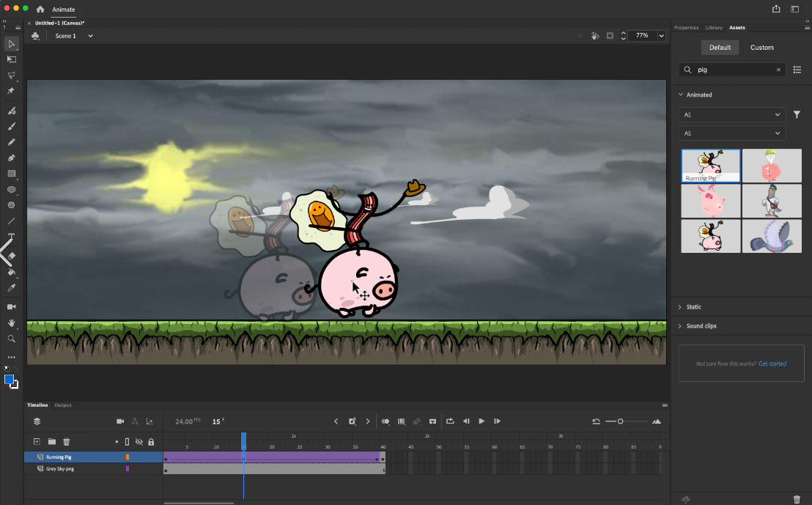Collapse the Animated assets section
This screenshot has height=505, width=812.
tap(681, 95)
